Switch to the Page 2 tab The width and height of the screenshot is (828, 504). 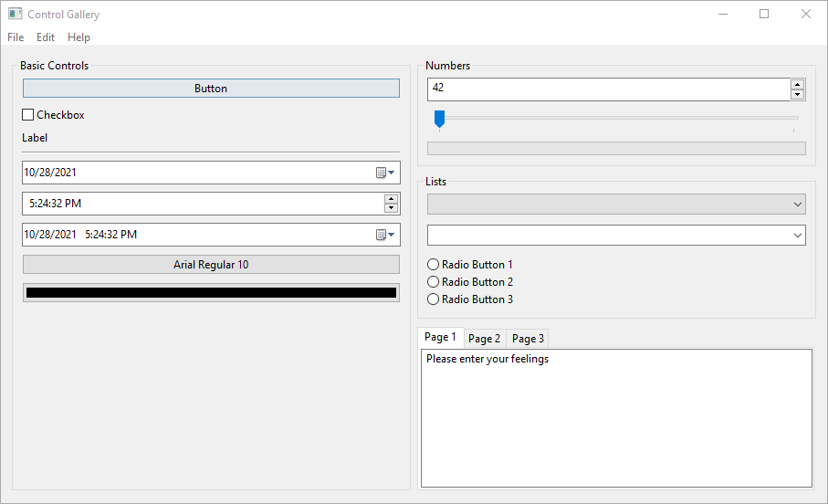coord(484,338)
